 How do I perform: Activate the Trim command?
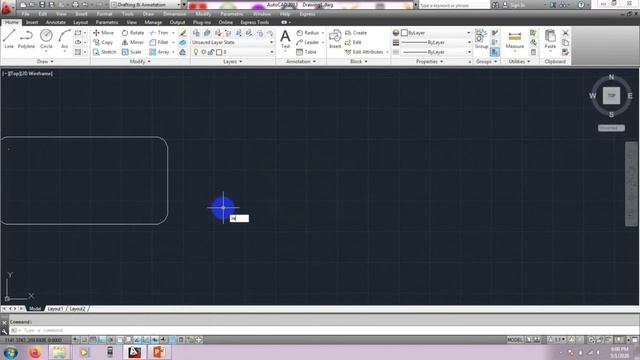click(159, 33)
